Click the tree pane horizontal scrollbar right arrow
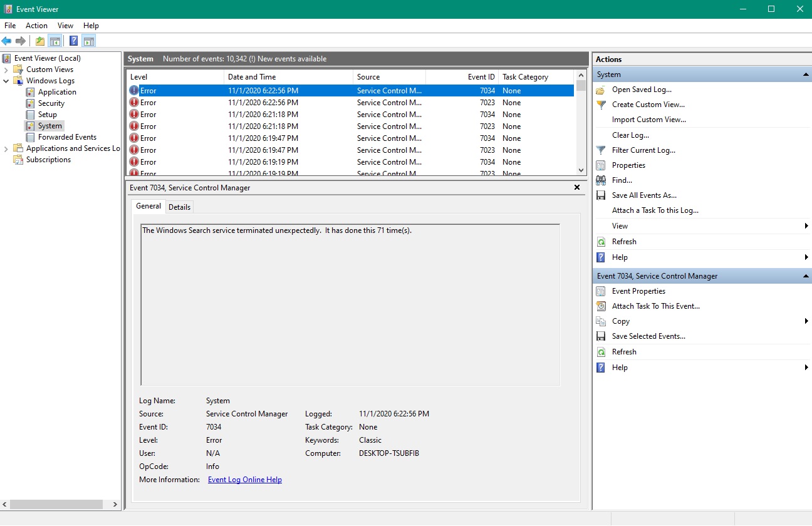The width and height of the screenshot is (812, 526). point(115,504)
